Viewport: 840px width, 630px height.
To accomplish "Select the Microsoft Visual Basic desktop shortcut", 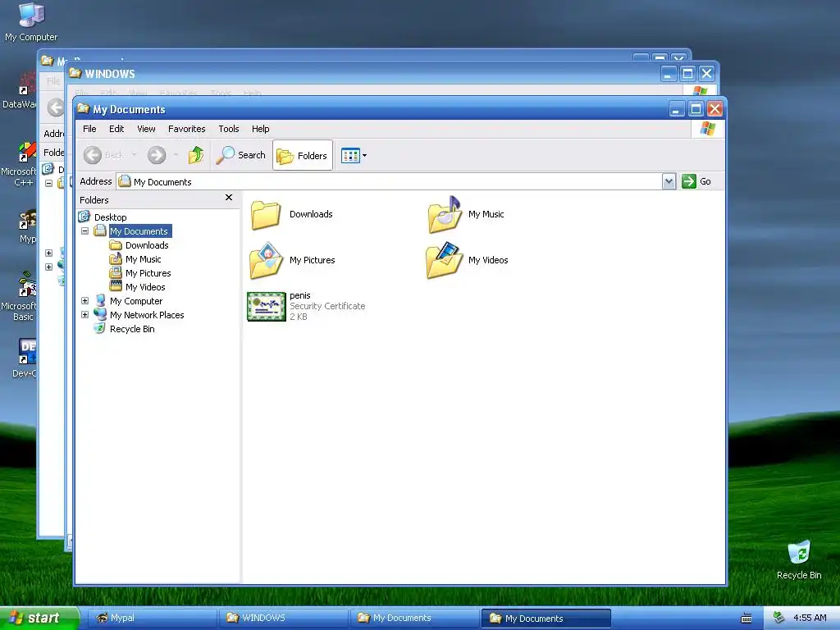I will (20, 296).
